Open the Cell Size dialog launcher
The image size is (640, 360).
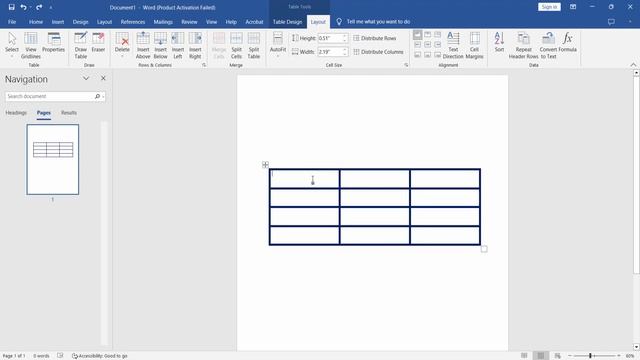(406, 65)
